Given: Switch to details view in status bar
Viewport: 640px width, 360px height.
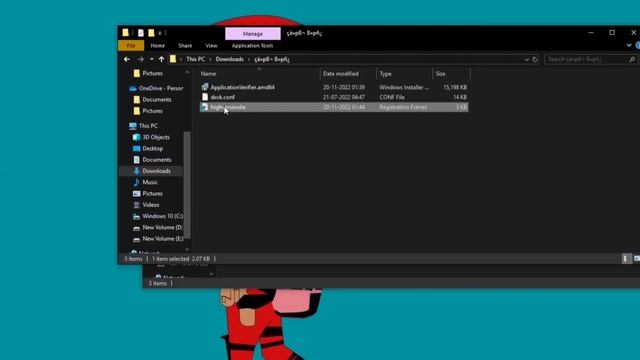Looking at the screenshot, I should 625,258.
